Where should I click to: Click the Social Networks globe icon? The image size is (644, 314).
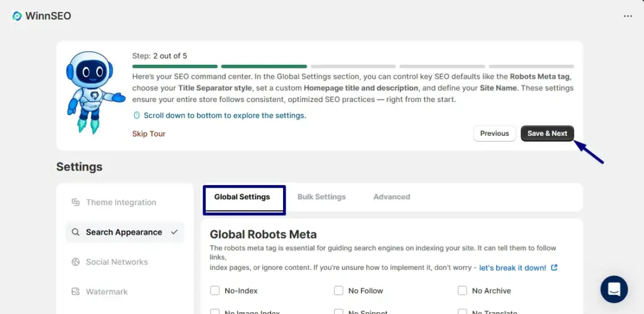(x=75, y=262)
